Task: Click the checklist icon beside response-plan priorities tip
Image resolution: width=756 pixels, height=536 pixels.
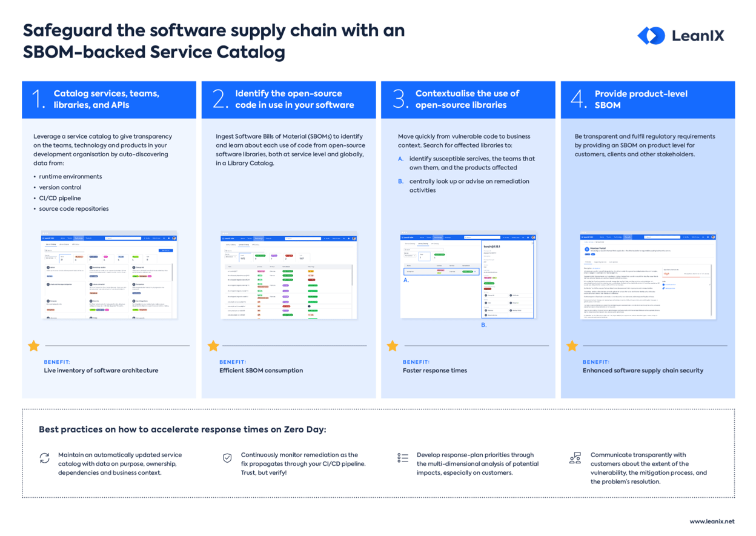Action: click(x=403, y=458)
